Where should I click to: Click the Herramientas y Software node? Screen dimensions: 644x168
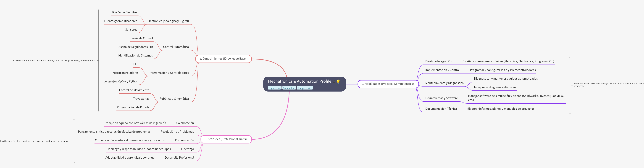(441, 98)
